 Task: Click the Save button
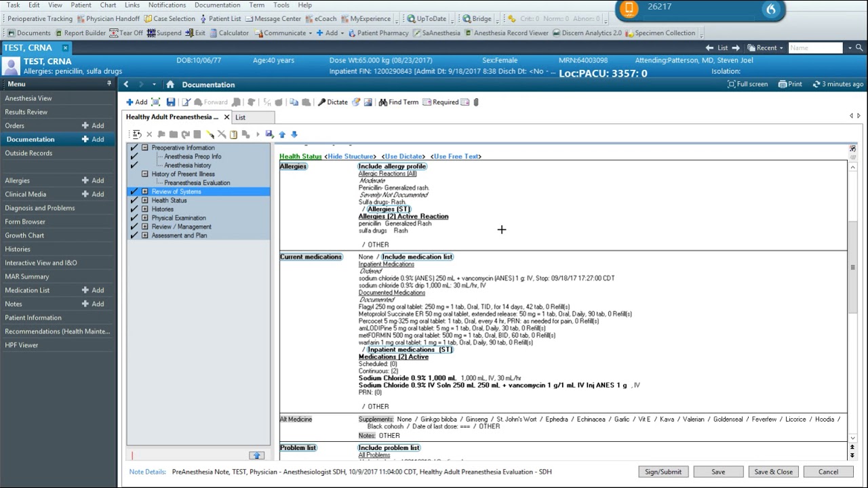click(718, 472)
